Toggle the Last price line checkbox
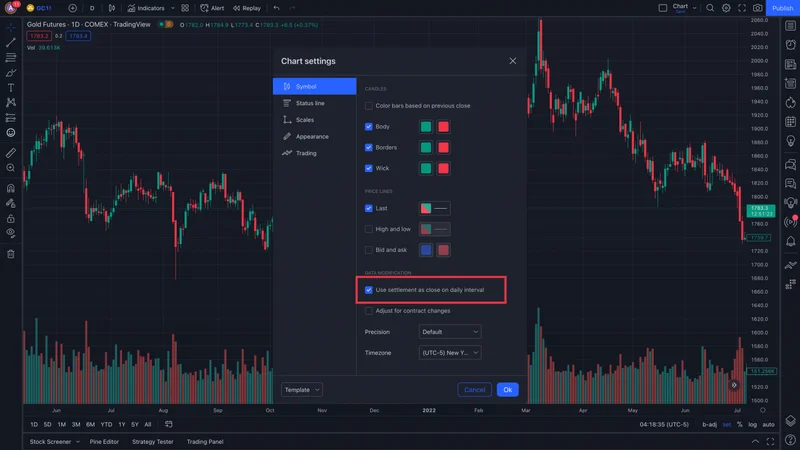The image size is (800, 450). coord(368,208)
